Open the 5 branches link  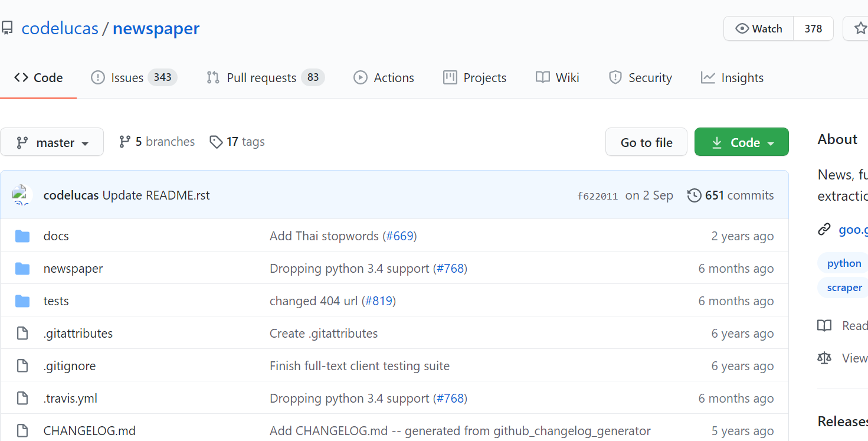157,142
